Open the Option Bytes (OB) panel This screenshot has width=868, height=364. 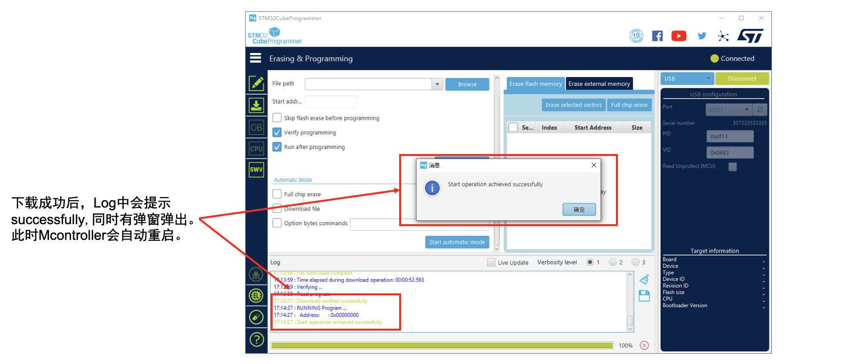click(x=256, y=128)
